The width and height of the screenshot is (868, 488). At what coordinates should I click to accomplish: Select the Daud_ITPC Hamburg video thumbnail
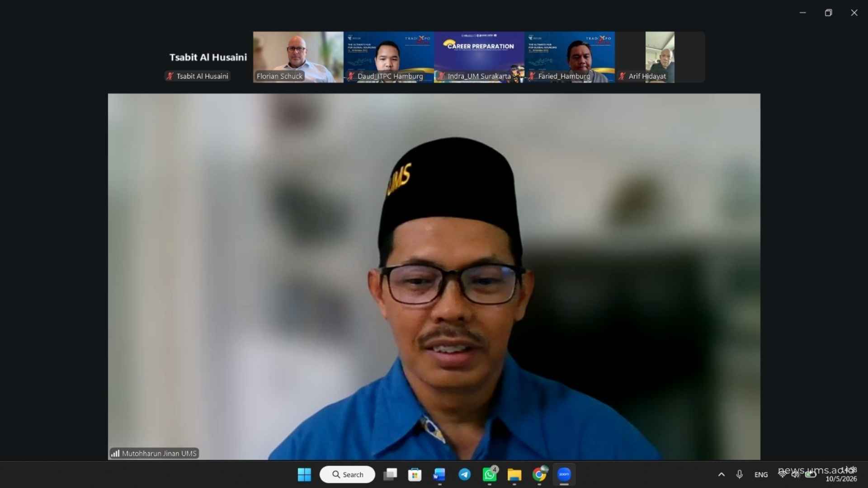click(389, 57)
